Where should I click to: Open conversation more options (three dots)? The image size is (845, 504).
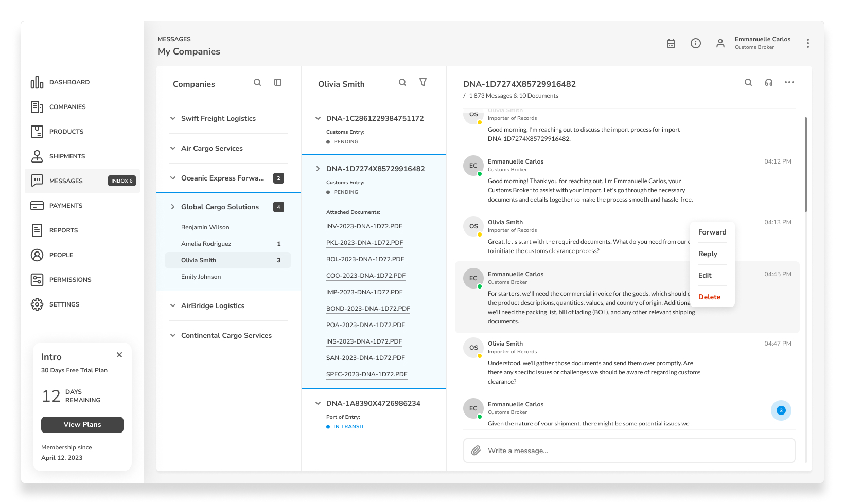tap(789, 82)
